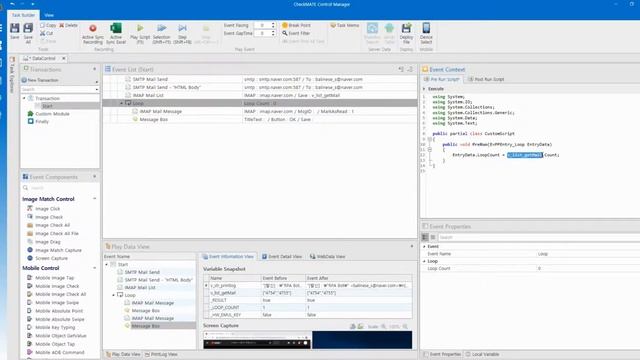640x360 pixels.
Task: Select the Mobile Key Typing component
Action: 55,327
